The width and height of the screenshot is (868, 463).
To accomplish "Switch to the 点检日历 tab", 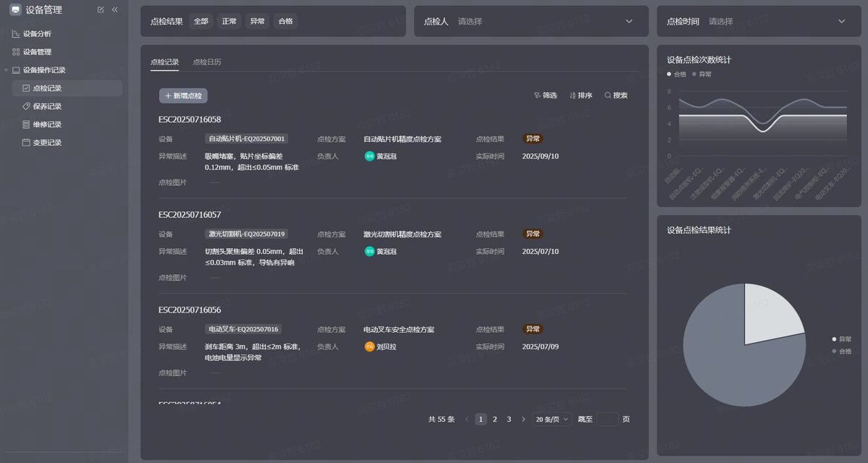I will coord(207,62).
